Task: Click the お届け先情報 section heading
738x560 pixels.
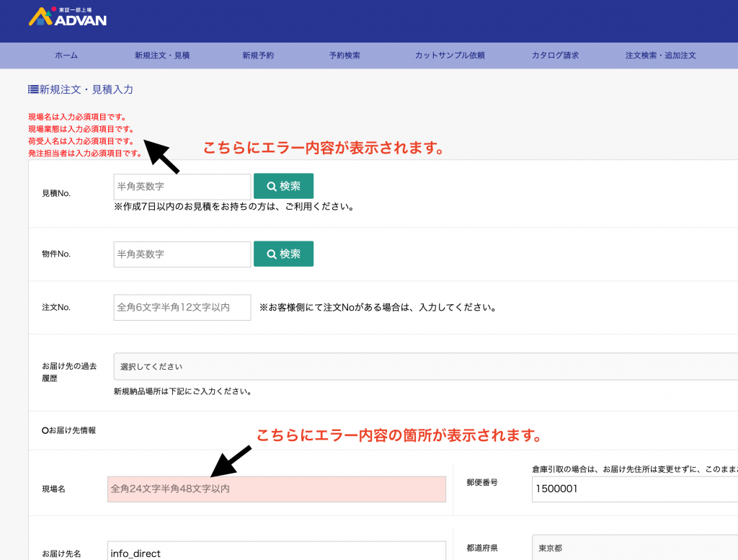Action: [69, 430]
